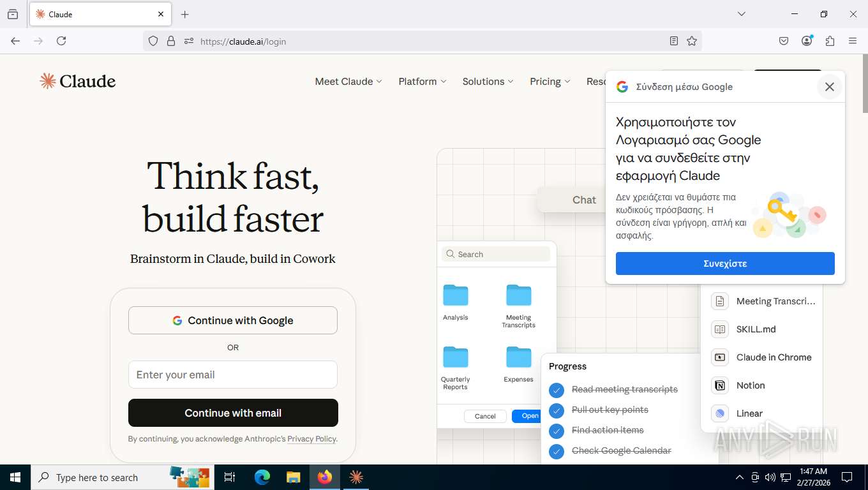This screenshot has width=868, height=490.
Task: Open Windows Start menu
Action: click(x=15, y=477)
